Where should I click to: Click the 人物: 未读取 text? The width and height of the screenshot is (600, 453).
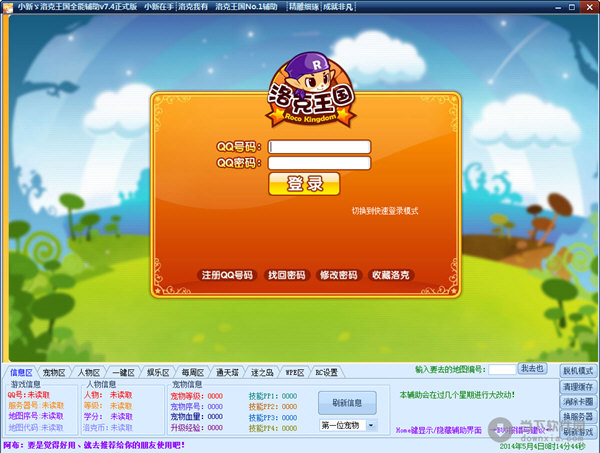[108, 395]
